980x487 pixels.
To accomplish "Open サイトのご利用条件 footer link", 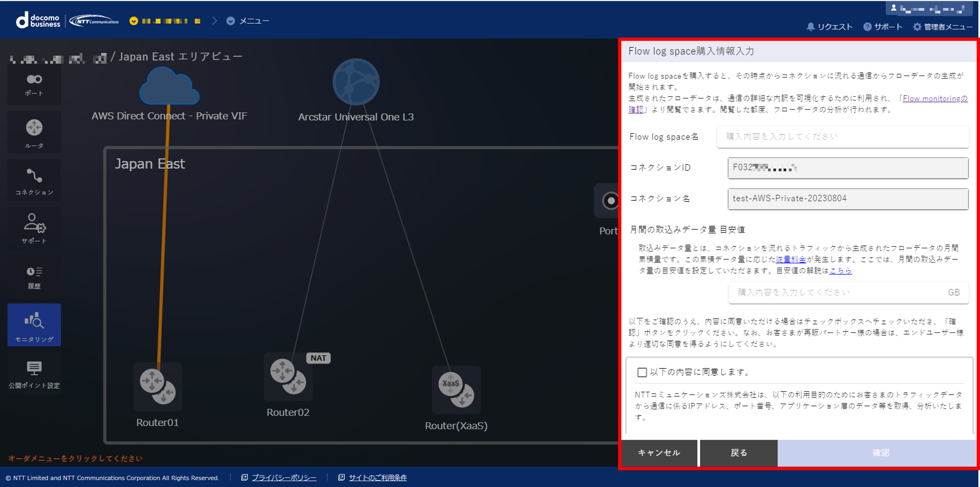I will pyautogui.click(x=378, y=477).
